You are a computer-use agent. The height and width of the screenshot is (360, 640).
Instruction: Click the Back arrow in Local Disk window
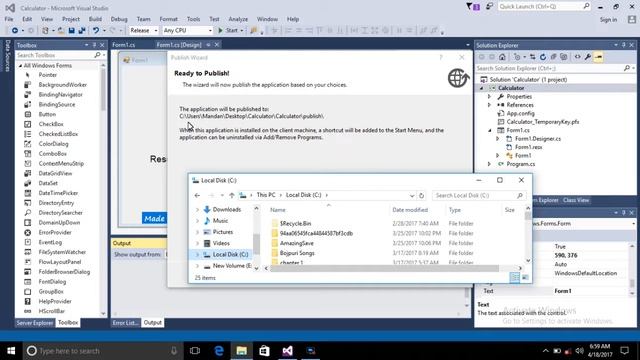(197, 196)
